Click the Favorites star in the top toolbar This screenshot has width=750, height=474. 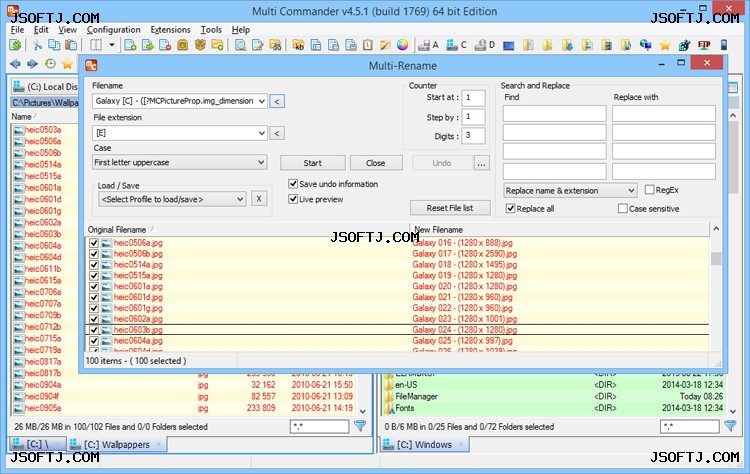[x=665, y=45]
